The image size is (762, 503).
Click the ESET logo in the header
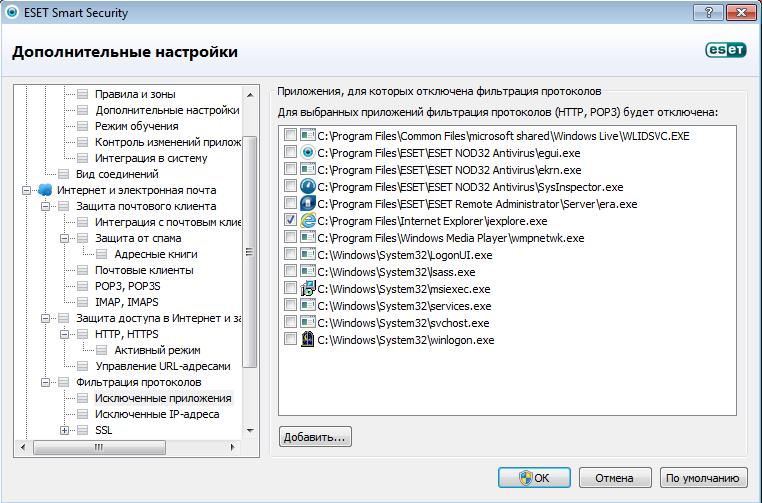726,50
